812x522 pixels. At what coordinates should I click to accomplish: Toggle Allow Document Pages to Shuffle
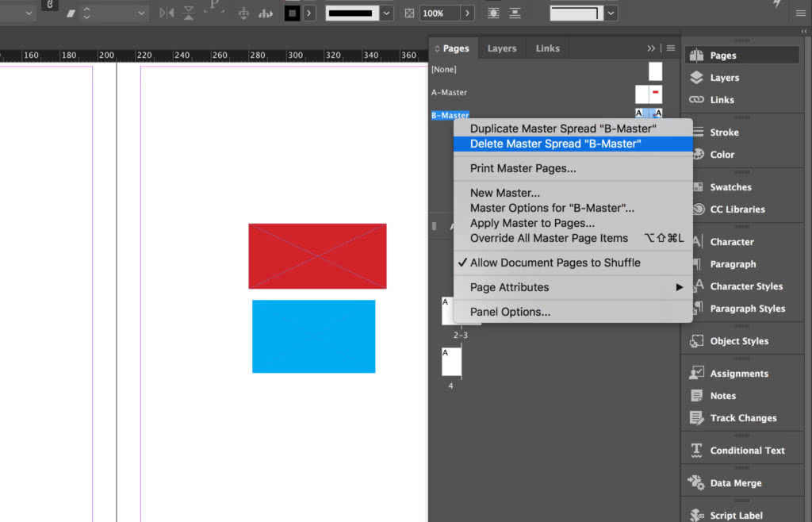(x=546, y=263)
